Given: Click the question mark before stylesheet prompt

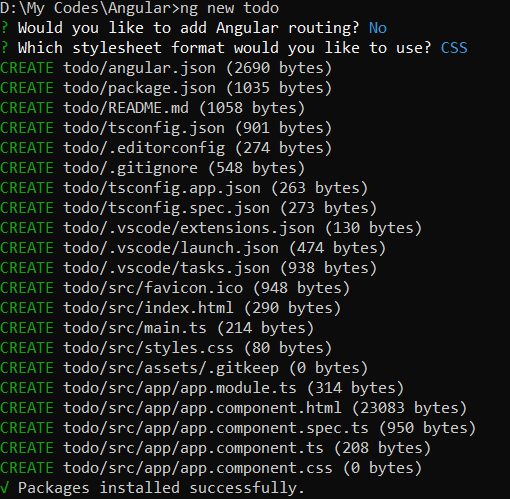Looking at the screenshot, I should click(x=4, y=48).
